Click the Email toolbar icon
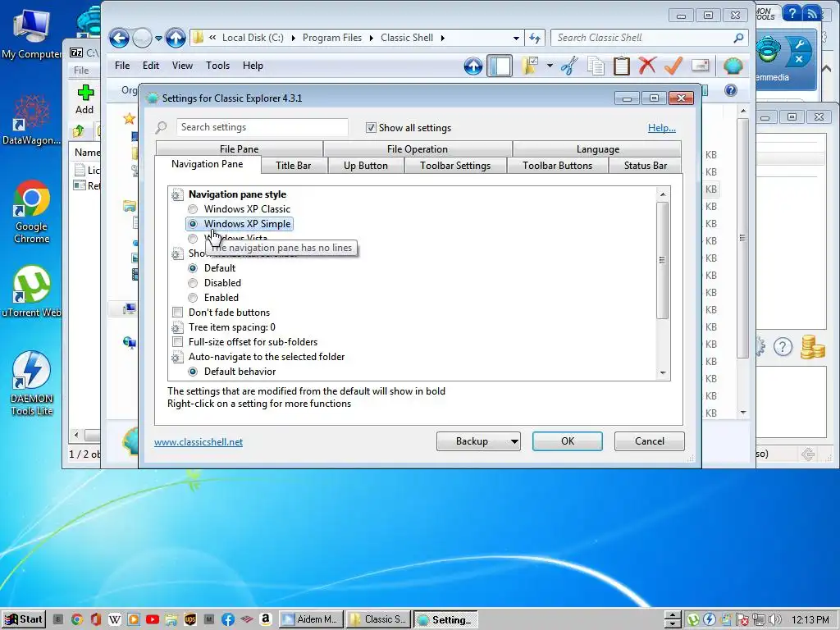The image size is (840, 630). [x=701, y=66]
